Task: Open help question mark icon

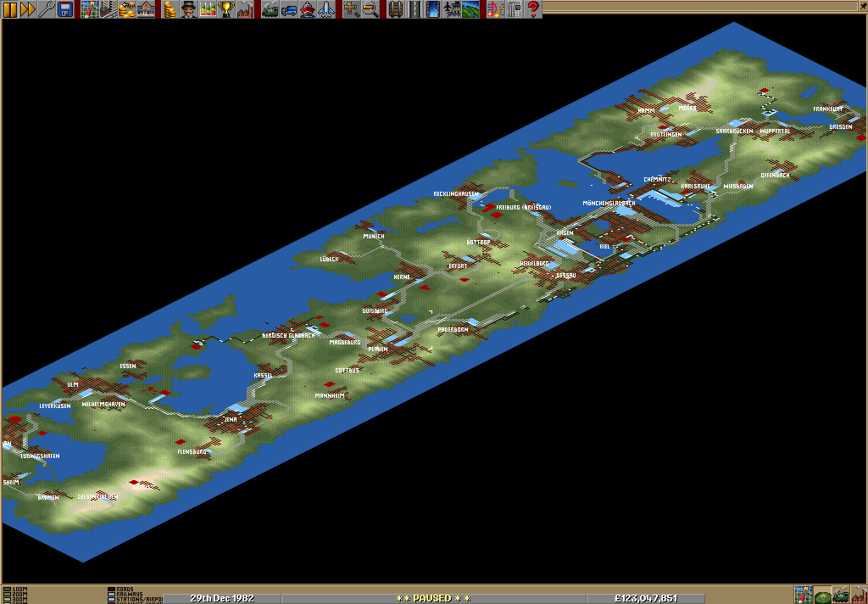Action: coord(532,8)
